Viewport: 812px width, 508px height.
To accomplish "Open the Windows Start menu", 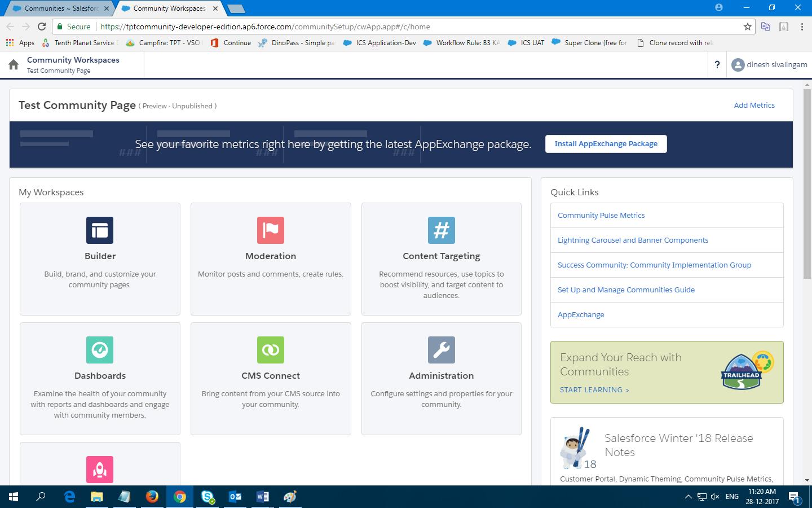I will pos(14,497).
